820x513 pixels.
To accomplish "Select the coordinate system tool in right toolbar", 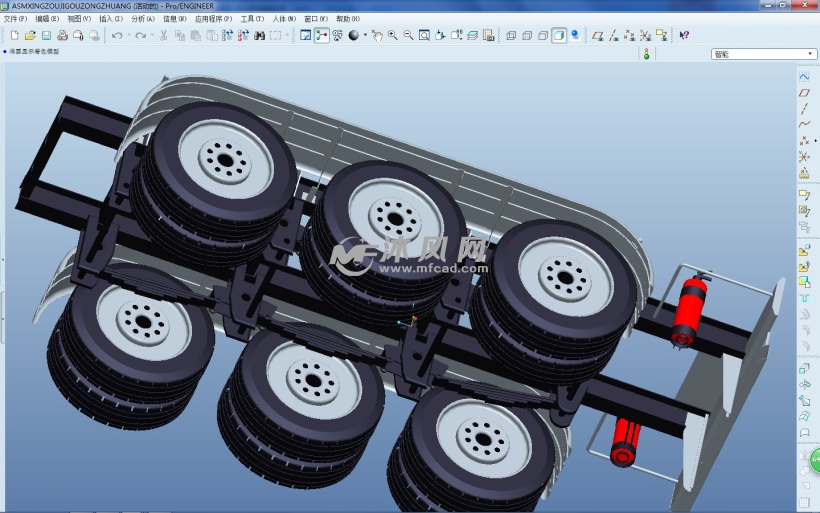I will [x=804, y=156].
